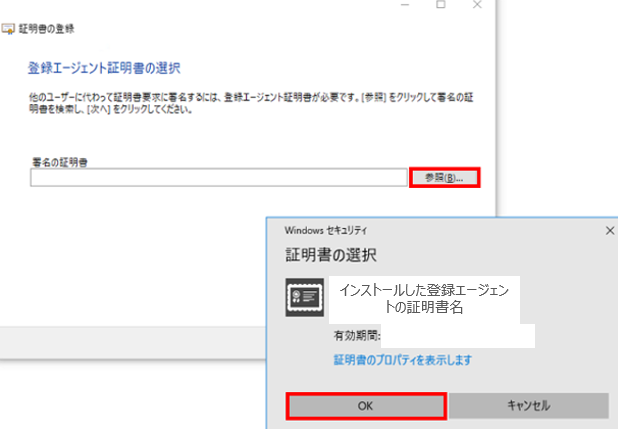
Task: Confirm certificate selection with OK
Action: [x=366, y=406]
